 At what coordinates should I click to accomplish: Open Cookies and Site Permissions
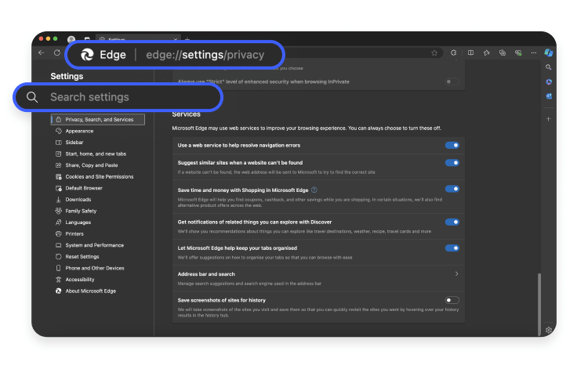pyautogui.click(x=100, y=177)
